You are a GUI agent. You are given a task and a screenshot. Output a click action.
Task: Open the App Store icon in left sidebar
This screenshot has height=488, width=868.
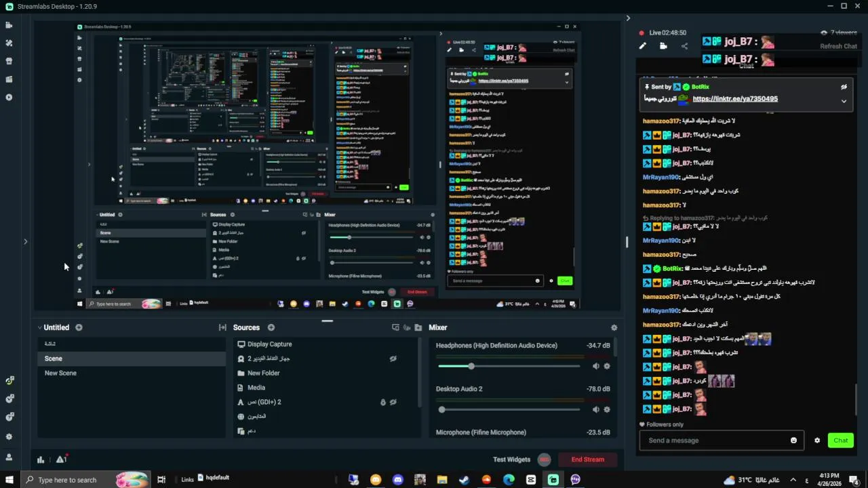click(9, 61)
